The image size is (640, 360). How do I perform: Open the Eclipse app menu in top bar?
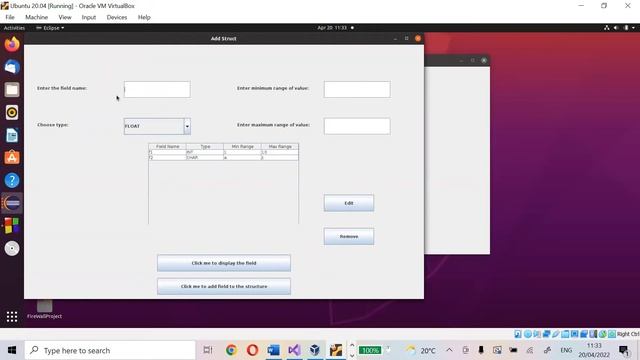[50, 28]
